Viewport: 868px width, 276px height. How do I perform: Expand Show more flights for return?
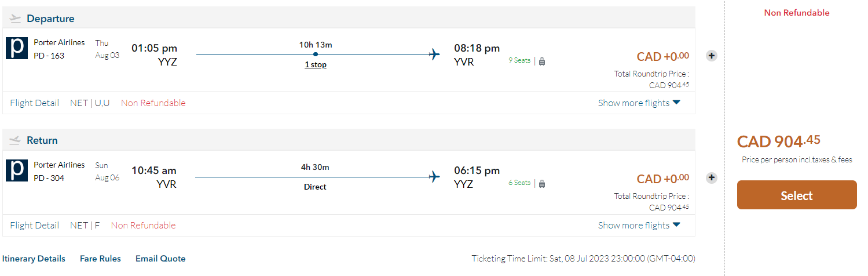(x=639, y=226)
